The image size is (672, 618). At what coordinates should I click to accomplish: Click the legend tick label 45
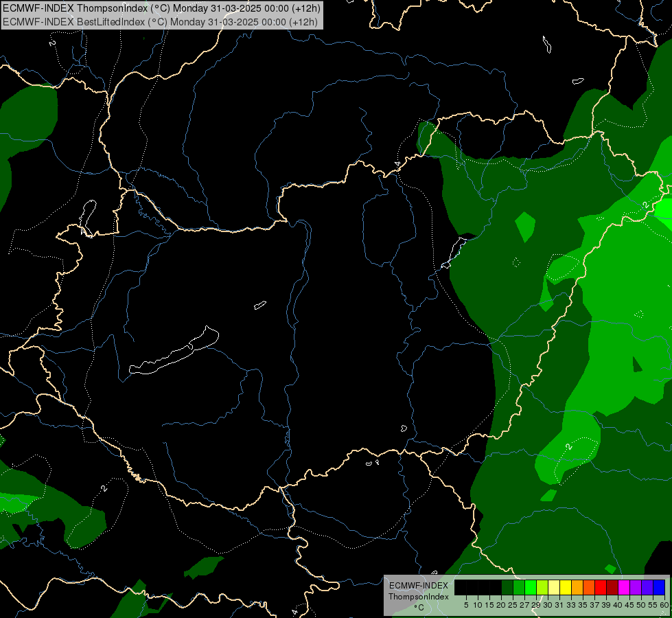pos(629,605)
